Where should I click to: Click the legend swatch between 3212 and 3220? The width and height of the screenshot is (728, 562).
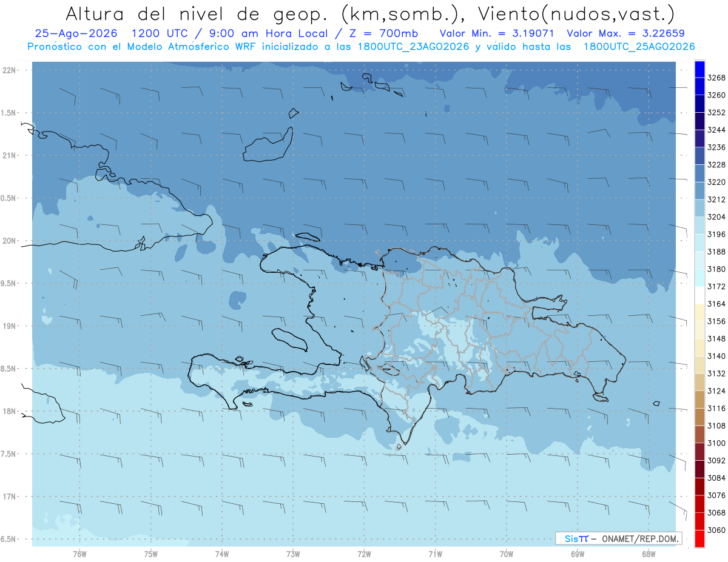pyautogui.click(x=699, y=191)
